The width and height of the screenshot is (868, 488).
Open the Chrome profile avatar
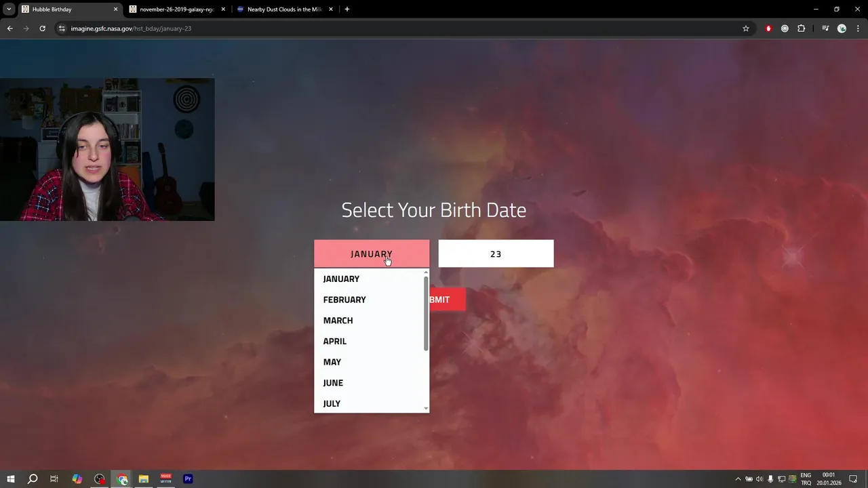tap(842, 28)
